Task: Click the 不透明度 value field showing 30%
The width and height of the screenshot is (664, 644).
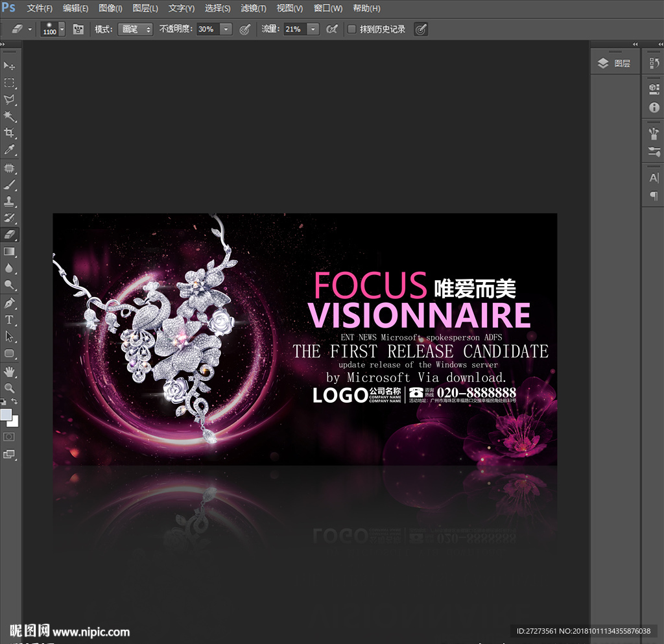Action: coord(208,29)
